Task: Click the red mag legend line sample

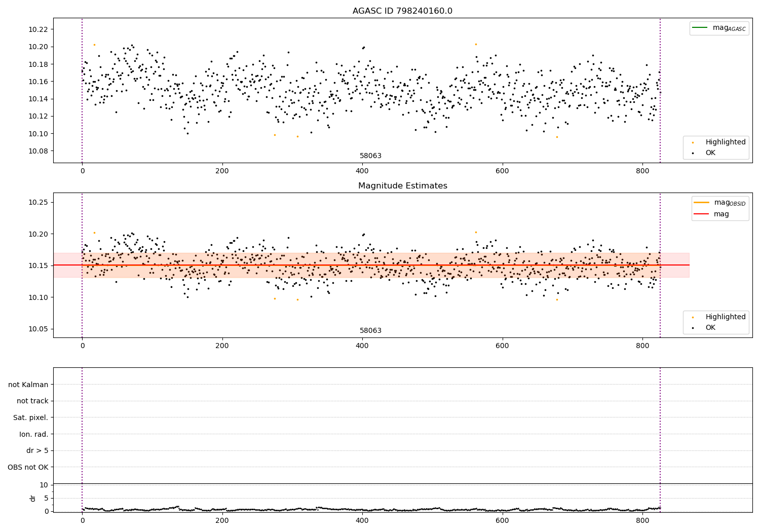Action: (701, 214)
